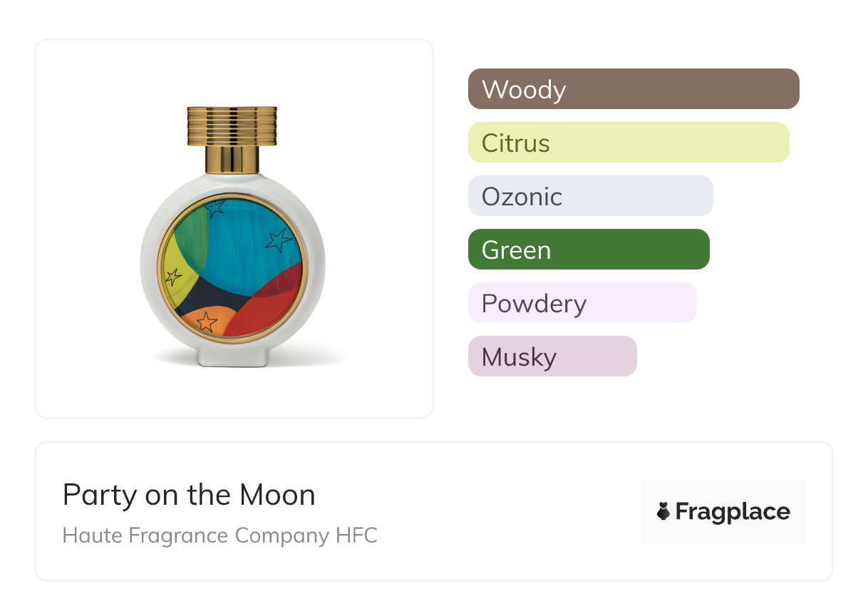Select the Citrus accord bar
The height and width of the screenshot is (616, 868).
click(628, 143)
